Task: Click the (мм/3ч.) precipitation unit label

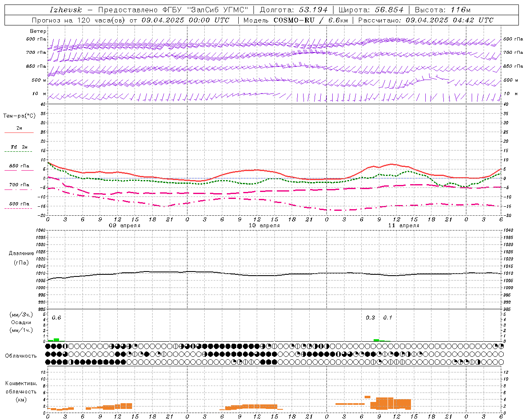Action: coord(21,315)
